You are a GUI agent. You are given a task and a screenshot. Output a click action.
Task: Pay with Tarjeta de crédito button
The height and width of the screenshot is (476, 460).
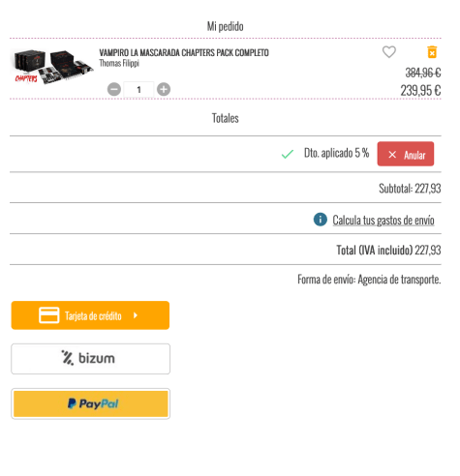click(x=90, y=315)
